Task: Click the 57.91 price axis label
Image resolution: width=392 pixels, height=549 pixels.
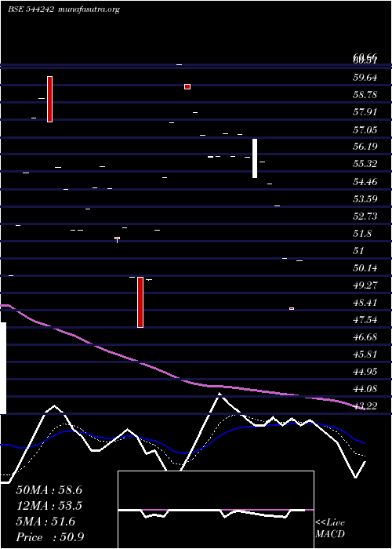Action: click(x=365, y=112)
